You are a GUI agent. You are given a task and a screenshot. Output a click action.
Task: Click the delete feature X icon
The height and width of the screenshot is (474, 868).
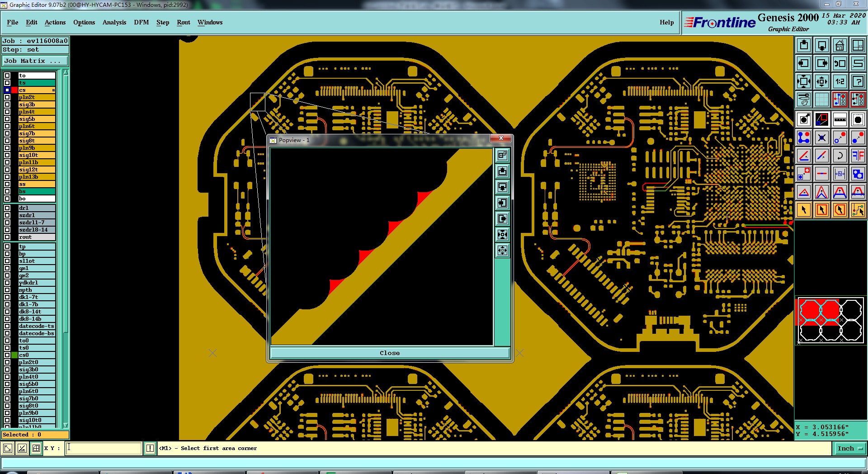click(x=822, y=137)
